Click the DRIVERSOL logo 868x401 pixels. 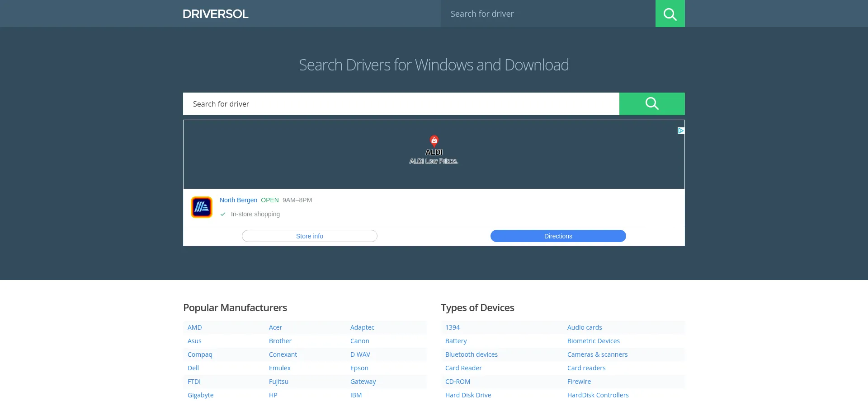(216, 14)
